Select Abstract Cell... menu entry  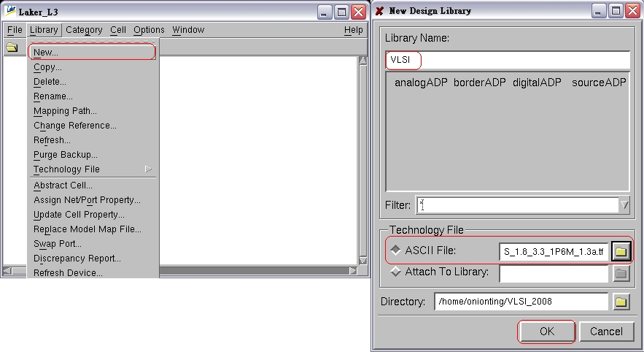pyautogui.click(x=92, y=185)
